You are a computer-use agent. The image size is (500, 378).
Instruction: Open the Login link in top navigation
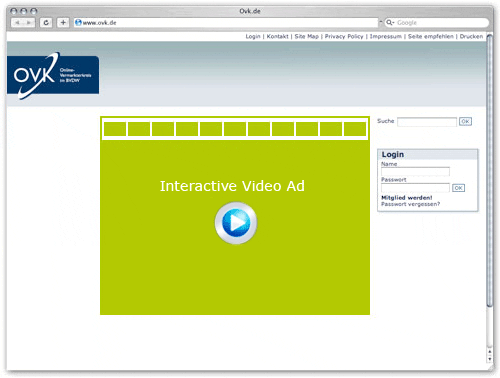tap(253, 36)
